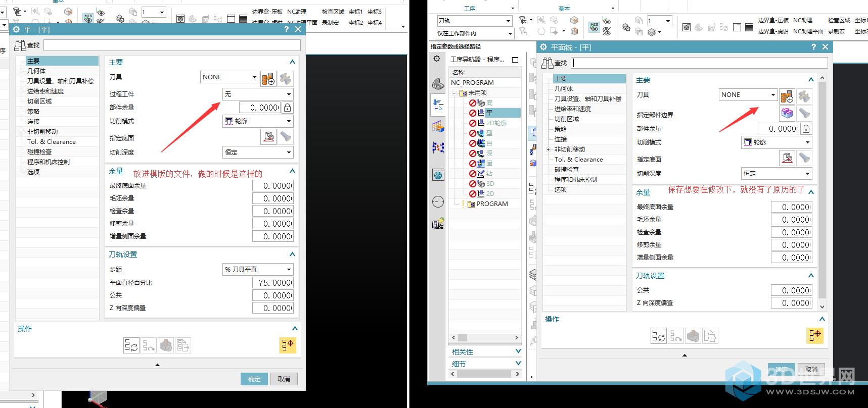868x408 pixels.
Task: Open 过程工件 dropdown in left dialog
Action: tap(258, 94)
